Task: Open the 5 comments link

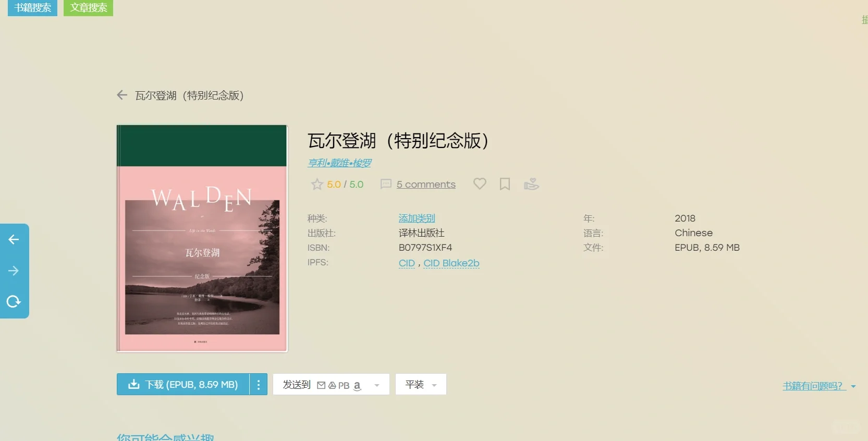Action: (x=426, y=185)
